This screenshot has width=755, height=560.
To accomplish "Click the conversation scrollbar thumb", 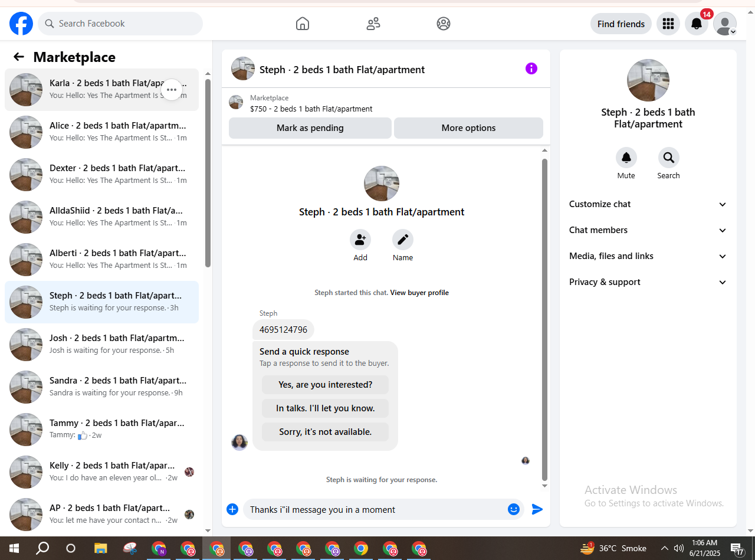I will point(544,319).
